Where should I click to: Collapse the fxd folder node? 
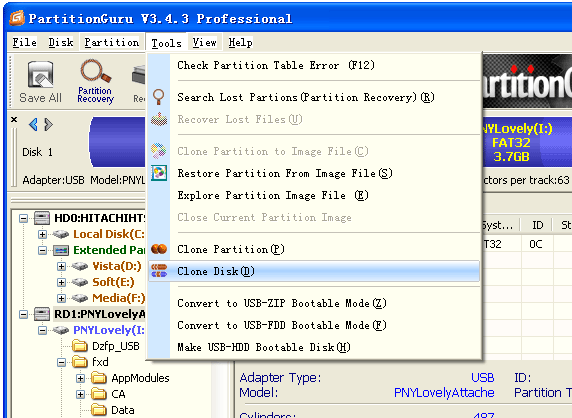(x=61, y=362)
